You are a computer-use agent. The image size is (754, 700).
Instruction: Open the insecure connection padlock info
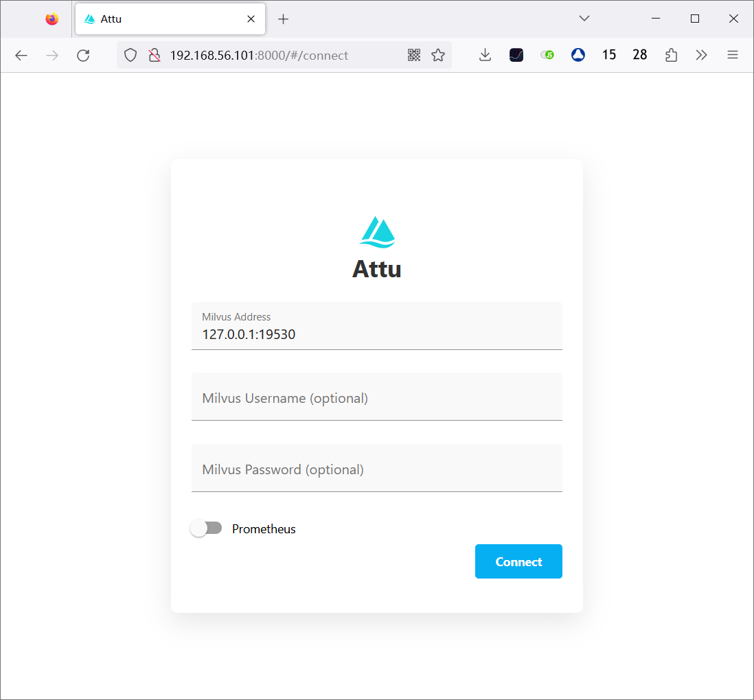(155, 56)
